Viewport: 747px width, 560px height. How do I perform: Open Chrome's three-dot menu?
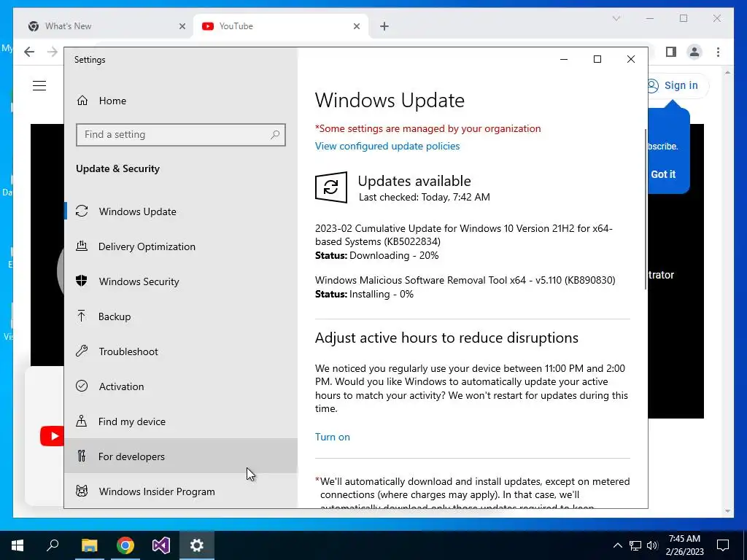[x=718, y=52]
